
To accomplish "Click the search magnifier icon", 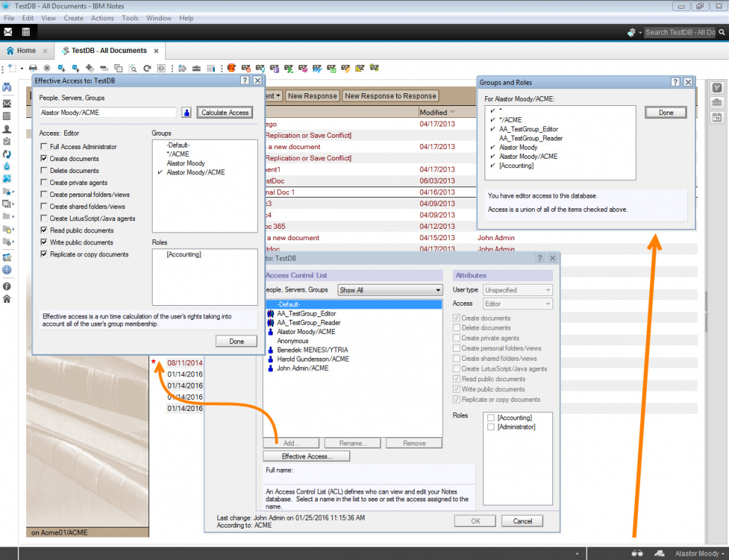I will tap(721, 32).
